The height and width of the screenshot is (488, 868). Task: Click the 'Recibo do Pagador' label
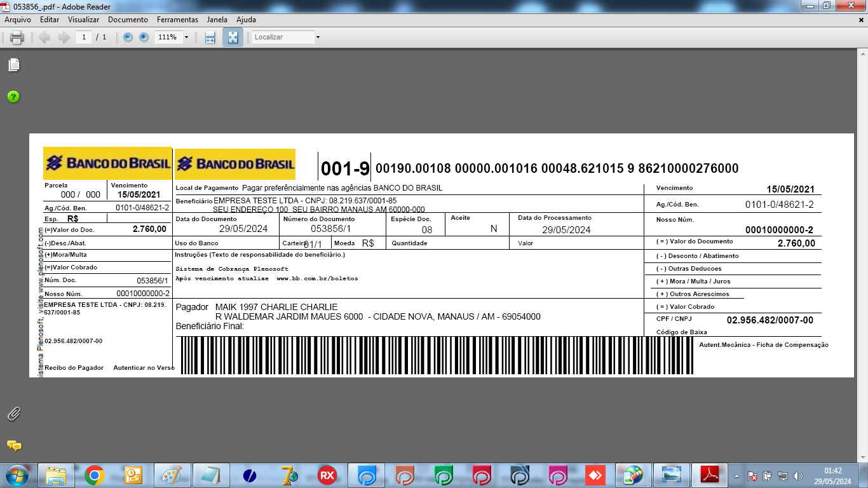tap(74, 368)
